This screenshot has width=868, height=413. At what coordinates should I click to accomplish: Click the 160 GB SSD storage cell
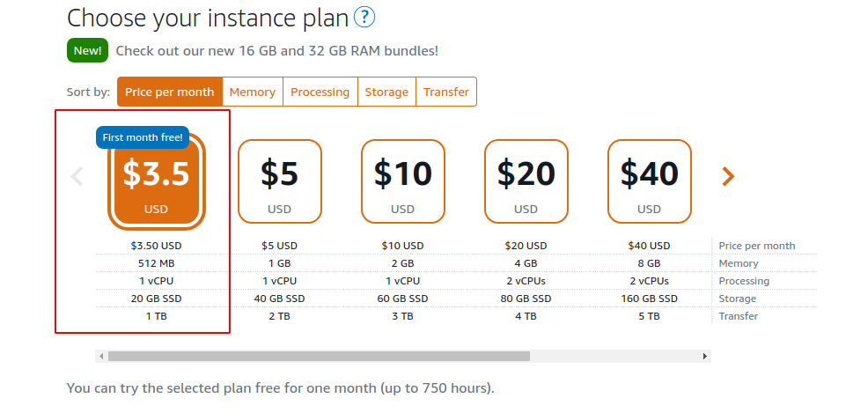coord(650,299)
